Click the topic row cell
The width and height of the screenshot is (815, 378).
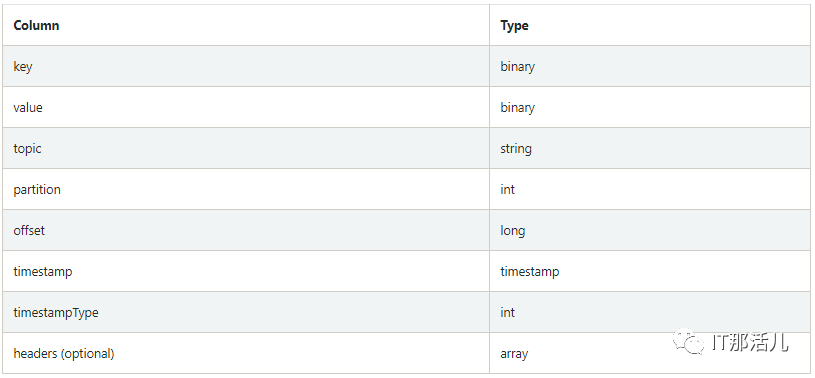(x=246, y=148)
